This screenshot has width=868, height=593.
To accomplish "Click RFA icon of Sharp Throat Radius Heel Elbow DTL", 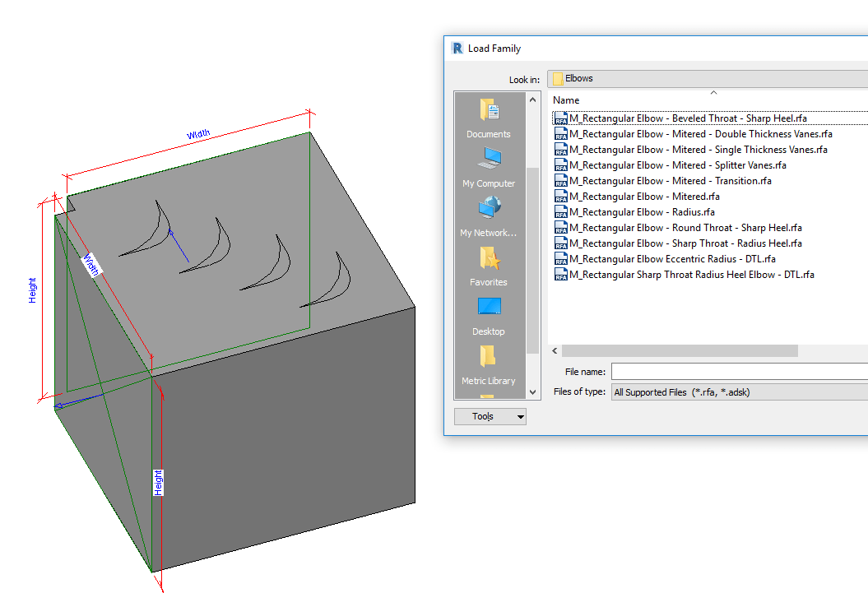I will point(561,275).
